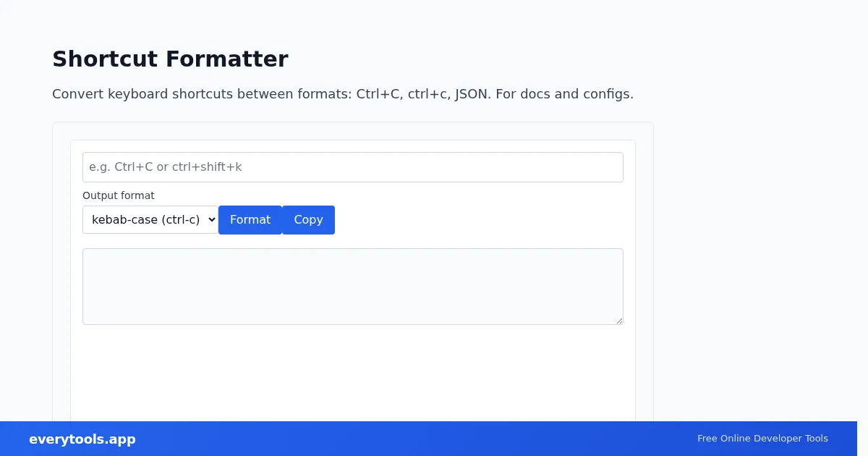This screenshot has width=868, height=456.
Task: Click the dropdown chevron arrow next to kebab-case
Action: 211,220
